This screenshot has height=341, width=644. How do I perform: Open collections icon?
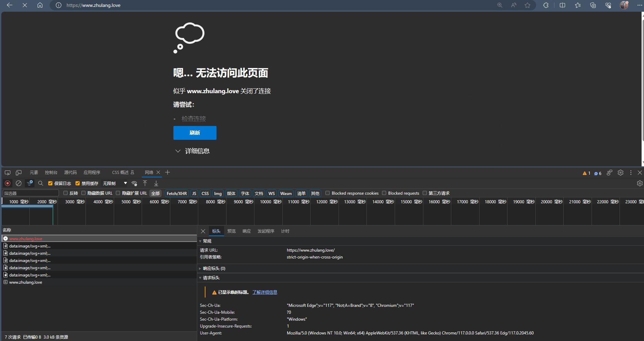pos(593,5)
